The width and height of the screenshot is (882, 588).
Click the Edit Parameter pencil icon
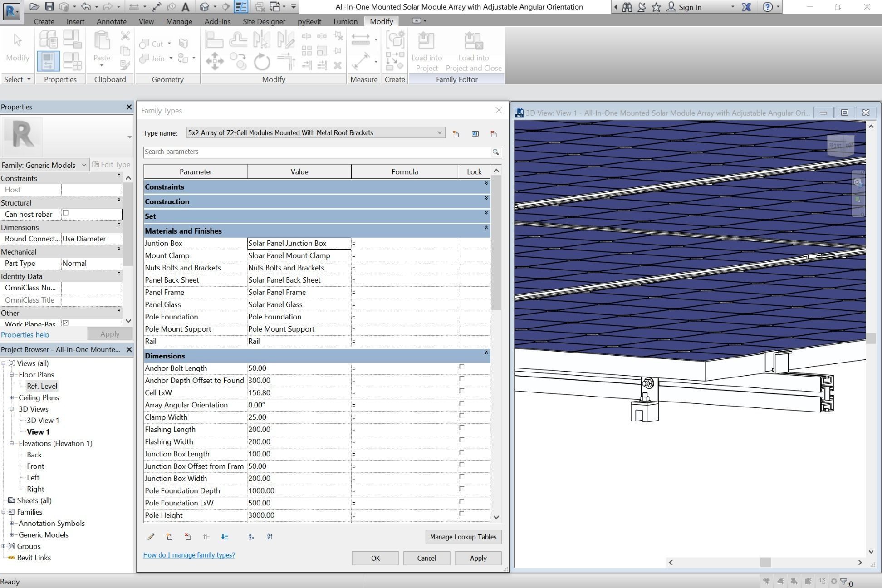coord(151,537)
